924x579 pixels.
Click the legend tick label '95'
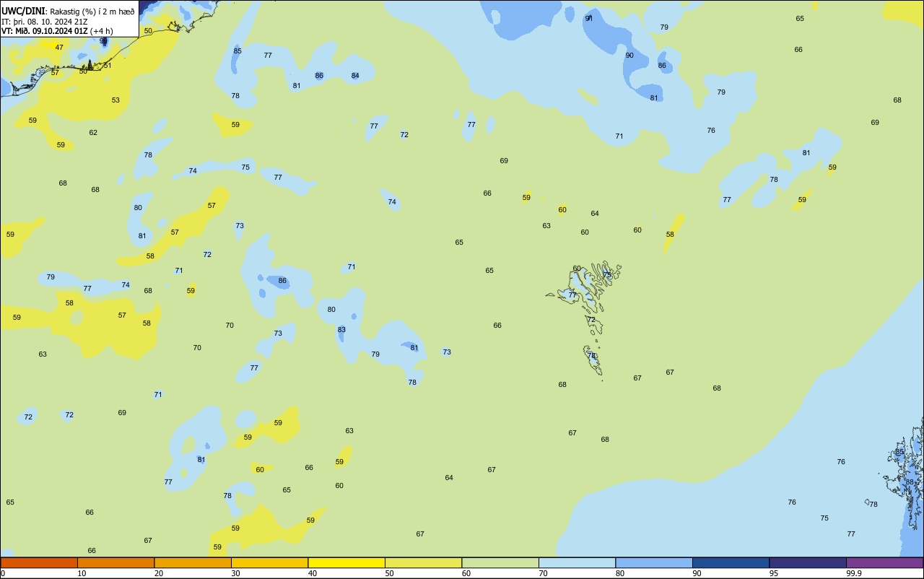pyautogui.click(x=773, y=573)
